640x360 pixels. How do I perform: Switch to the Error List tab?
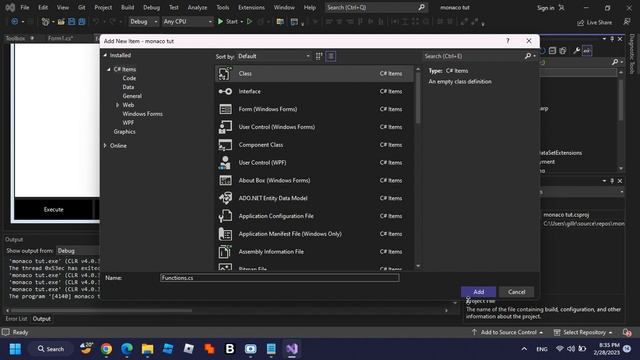tap(16, 319)
